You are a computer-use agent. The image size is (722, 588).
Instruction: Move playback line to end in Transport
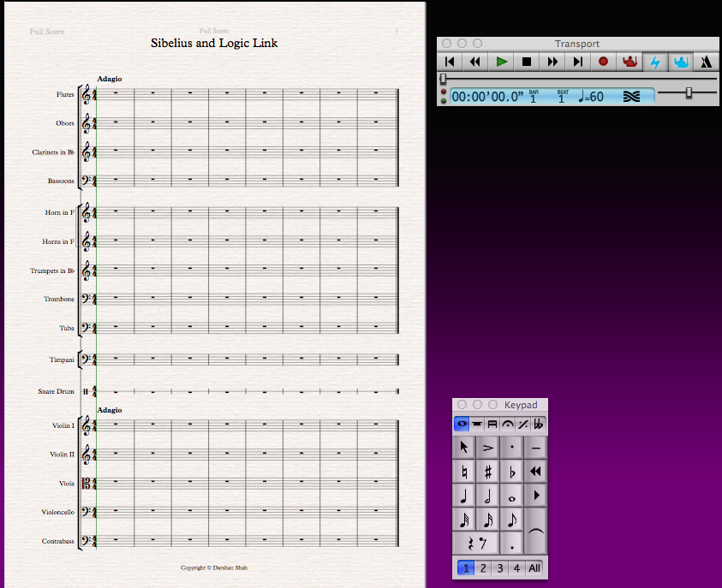coord(578,62)
